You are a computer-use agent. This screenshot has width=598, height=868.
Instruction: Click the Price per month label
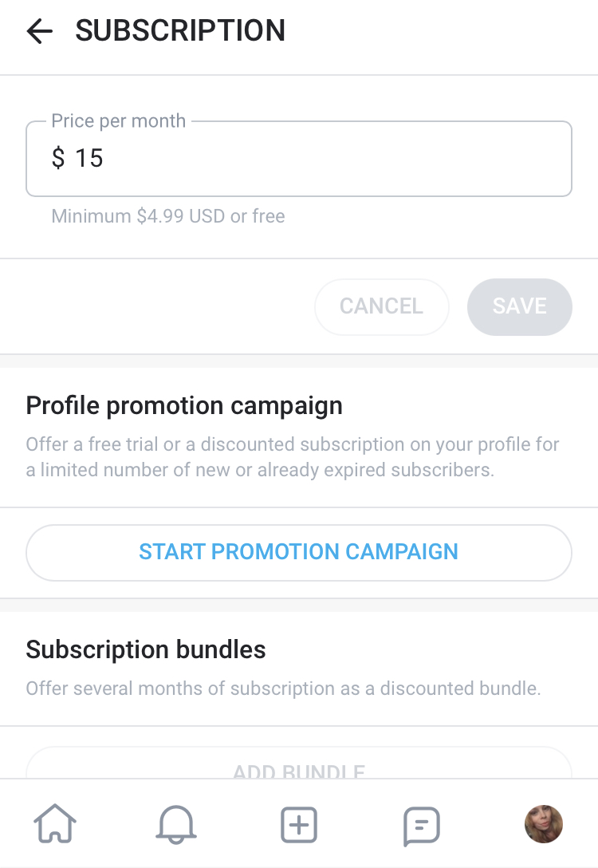click(x=118, y=120)
